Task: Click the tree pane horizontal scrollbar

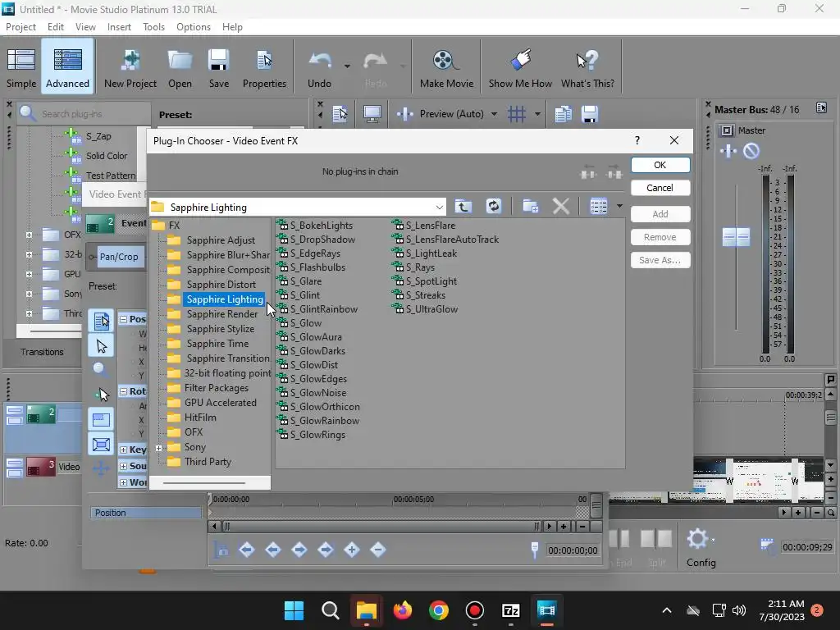Action: click(204, 482)
